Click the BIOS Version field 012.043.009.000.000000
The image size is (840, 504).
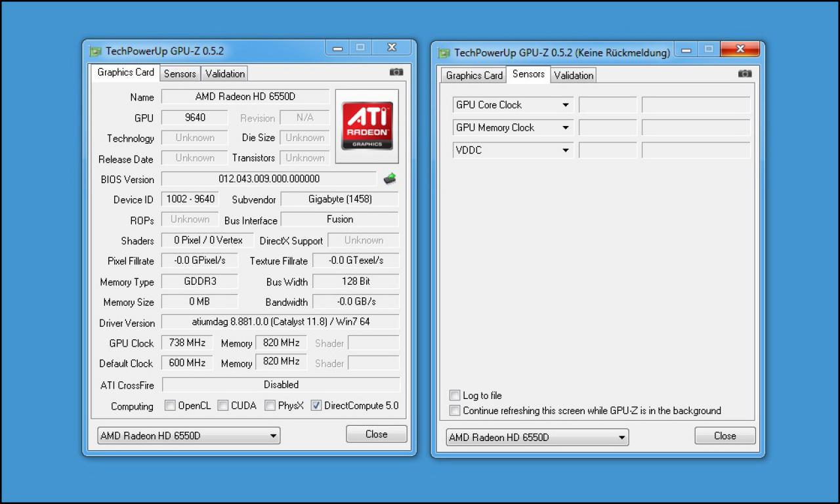[x=269, y=178]
